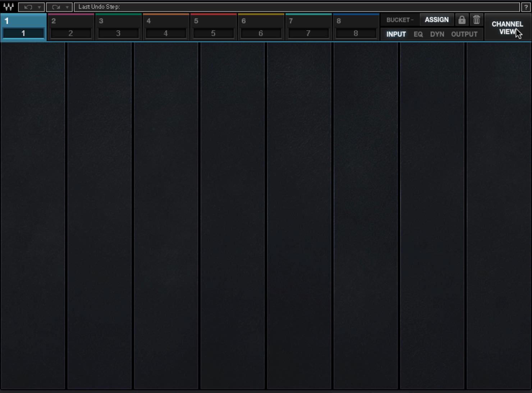Select the INPUT section tab
The image size is (532, 393).
pos(396,34)
